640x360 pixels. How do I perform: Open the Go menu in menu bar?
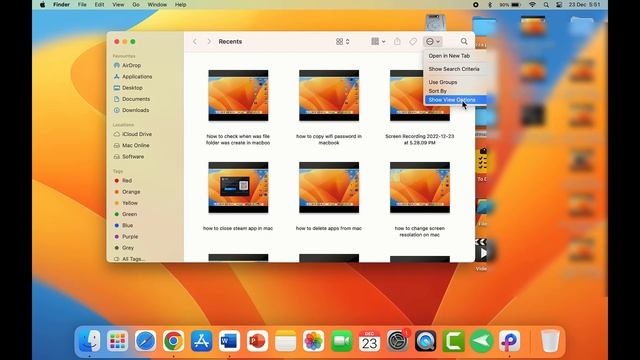tap(136, 5)
